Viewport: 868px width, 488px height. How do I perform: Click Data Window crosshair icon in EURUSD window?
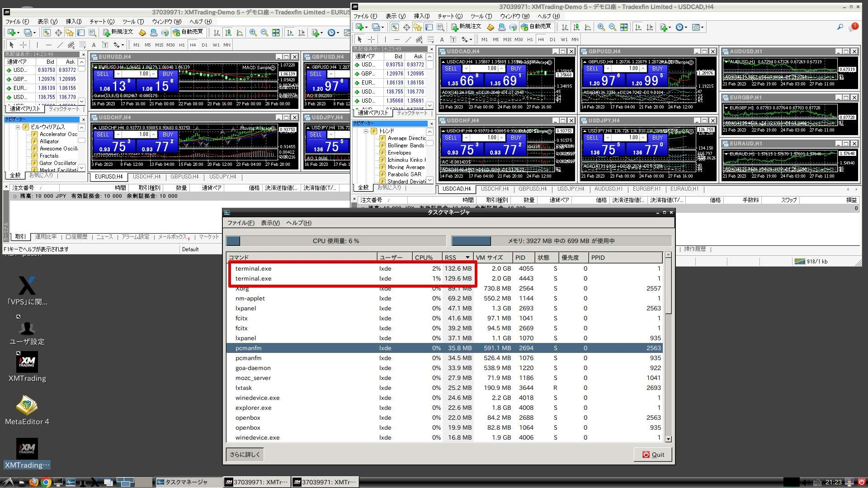point(58,33)
